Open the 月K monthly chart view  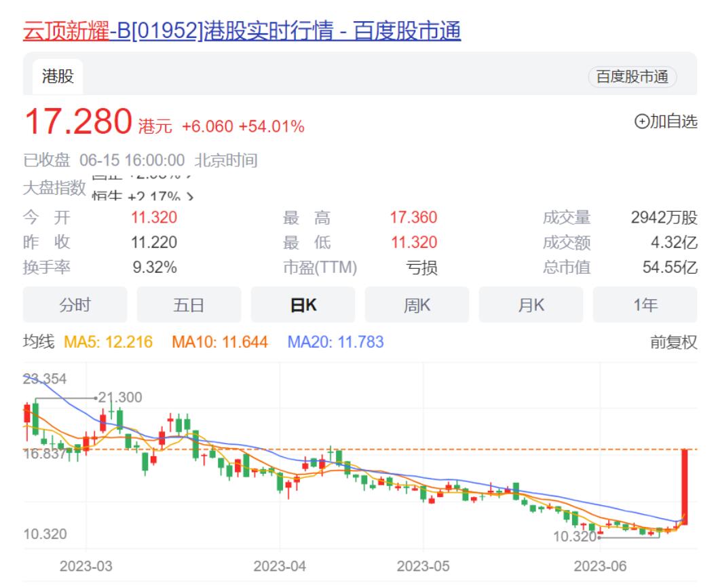(531, 306)
